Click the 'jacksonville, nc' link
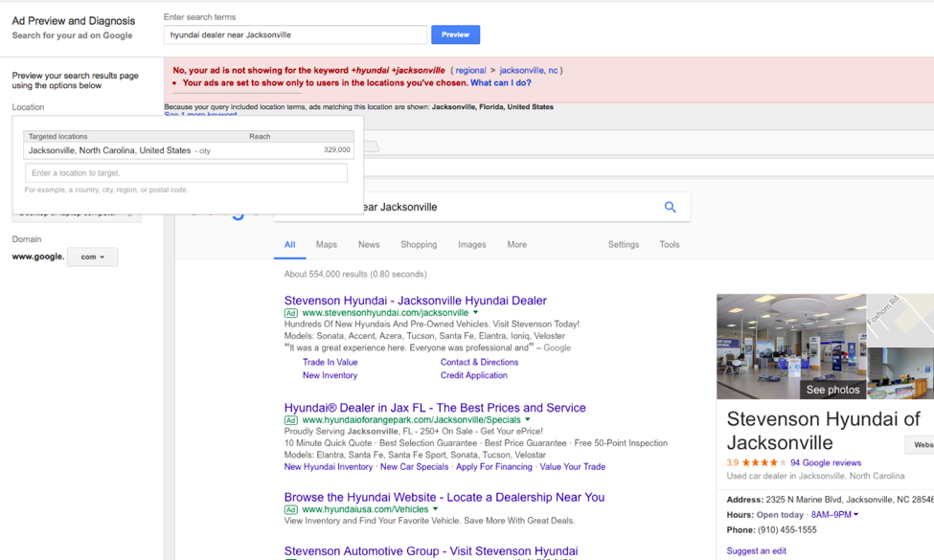This screenshot has height=560, width=934. click(x=529, y=70)
